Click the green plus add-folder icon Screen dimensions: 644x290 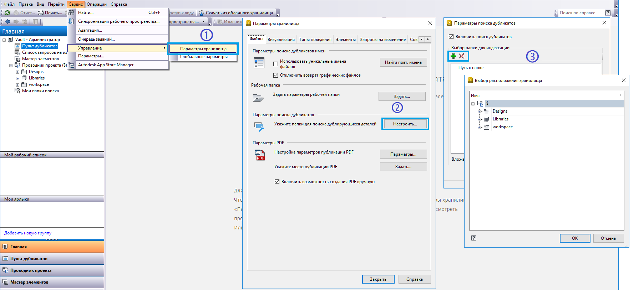[x=453, y=56]
